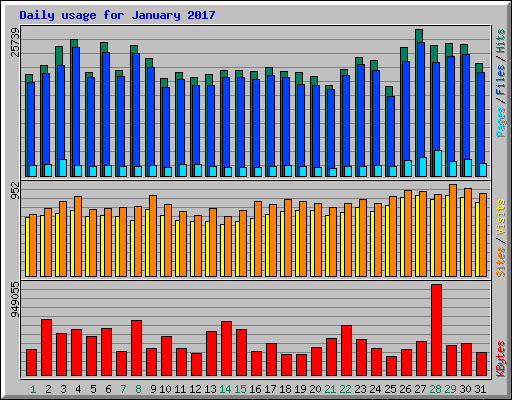Select the red KBytes bar for day 31
The height and width of the screenshot is (400, 512).
pyautogui.click(x=481, y=364)
